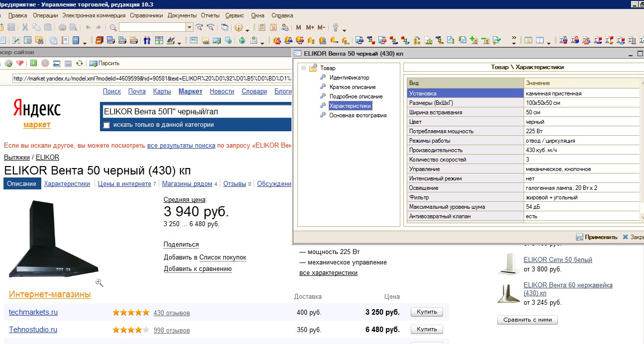Open the techmarkets.ru store link
Screen dimensions: 644x344
33,313
